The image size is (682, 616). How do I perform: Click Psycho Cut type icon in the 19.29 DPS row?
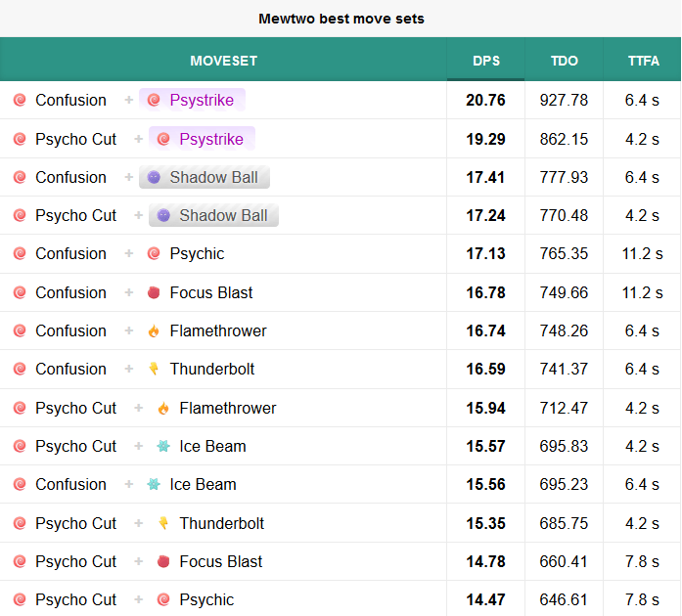20,139
